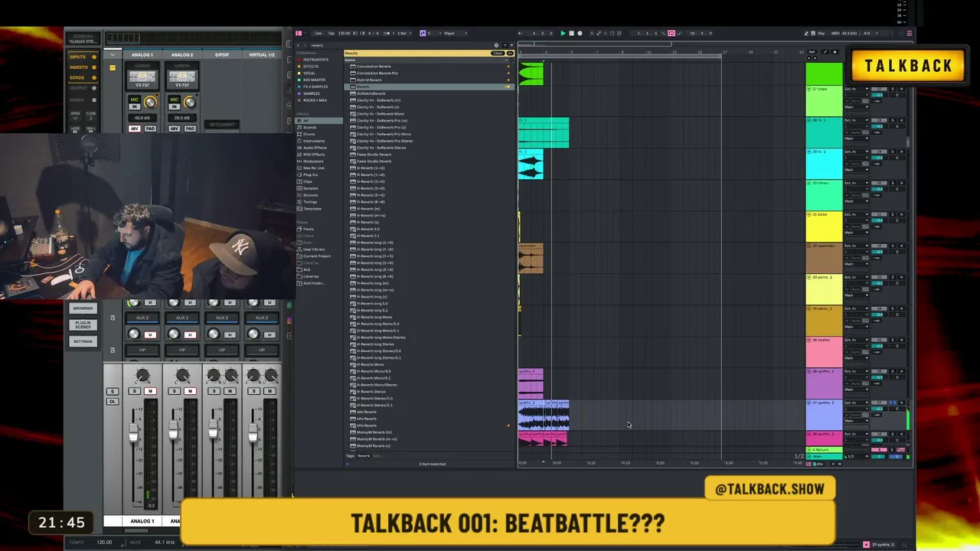Screen dimensions: 980x551
Task: Open Sounds category in library
Action: [x=309, y=127]
